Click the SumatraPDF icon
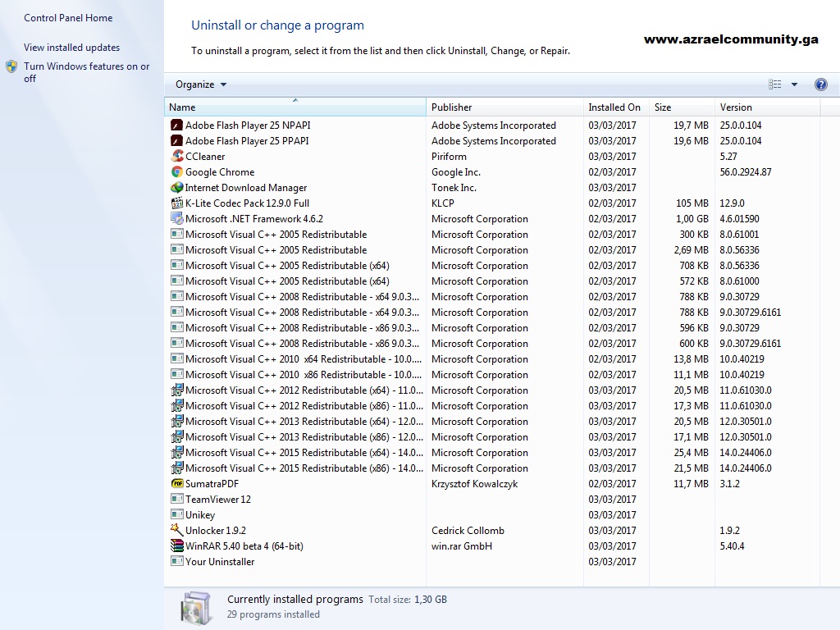 tap(177, 483)
